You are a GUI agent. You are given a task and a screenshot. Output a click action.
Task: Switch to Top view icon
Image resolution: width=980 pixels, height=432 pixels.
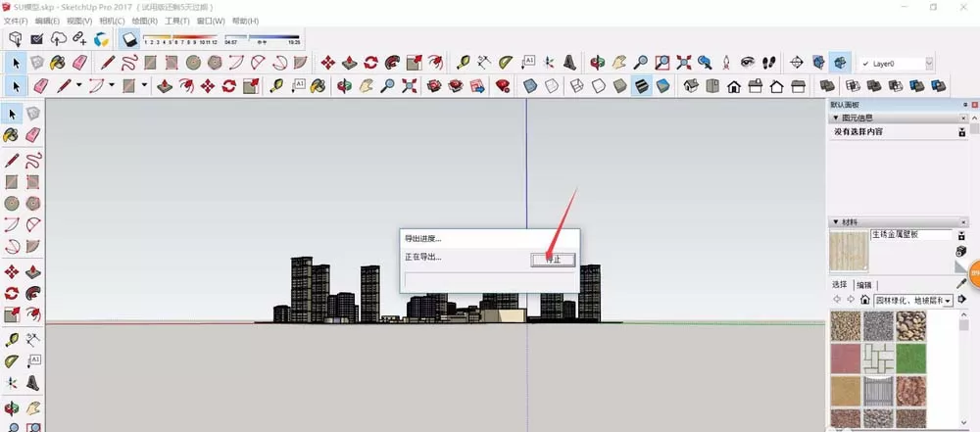(x=712, y=86)
